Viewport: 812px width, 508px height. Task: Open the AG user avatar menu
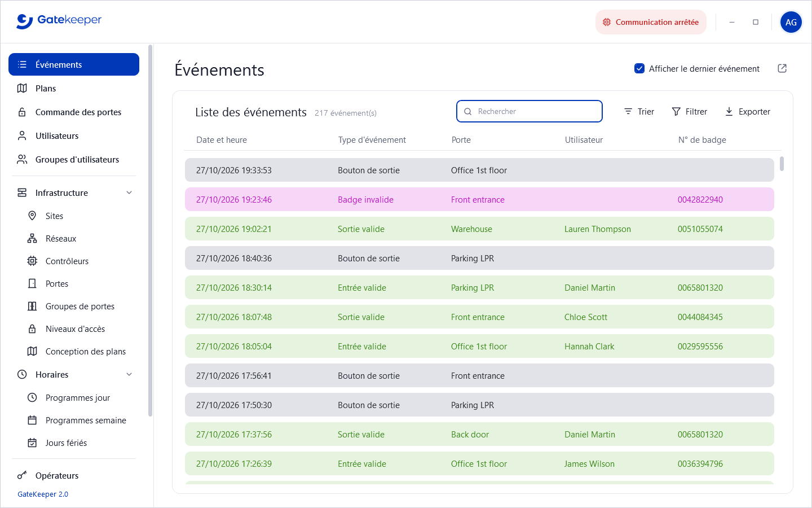click(x=791, y=22)
